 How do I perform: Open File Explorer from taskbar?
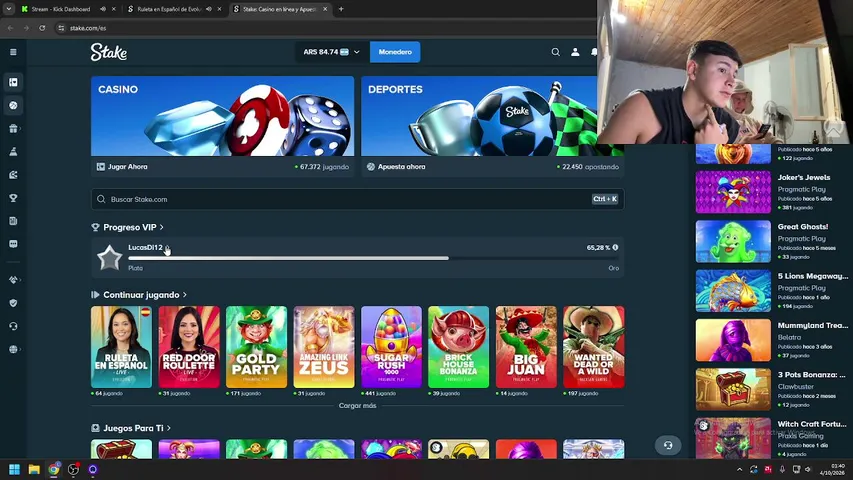click(34, 469)
